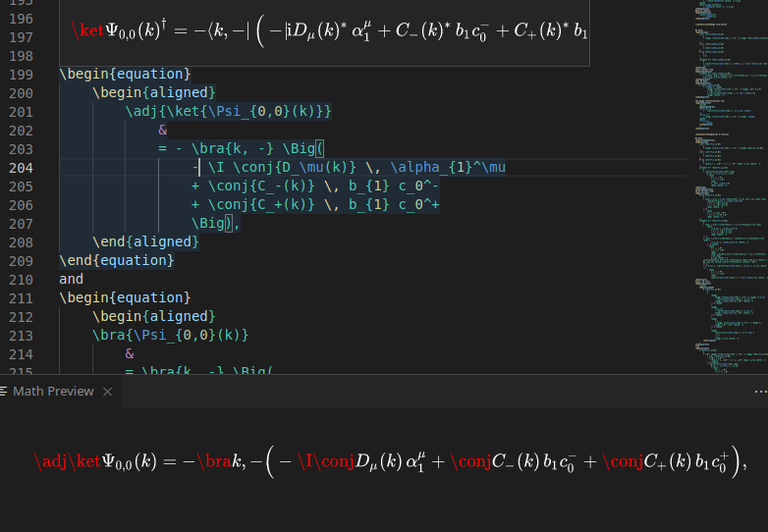Image resolution: width=768 pixels, height=532 pixels.
Task: Click \Big), on line 207
Action: (x=215, y=223)
